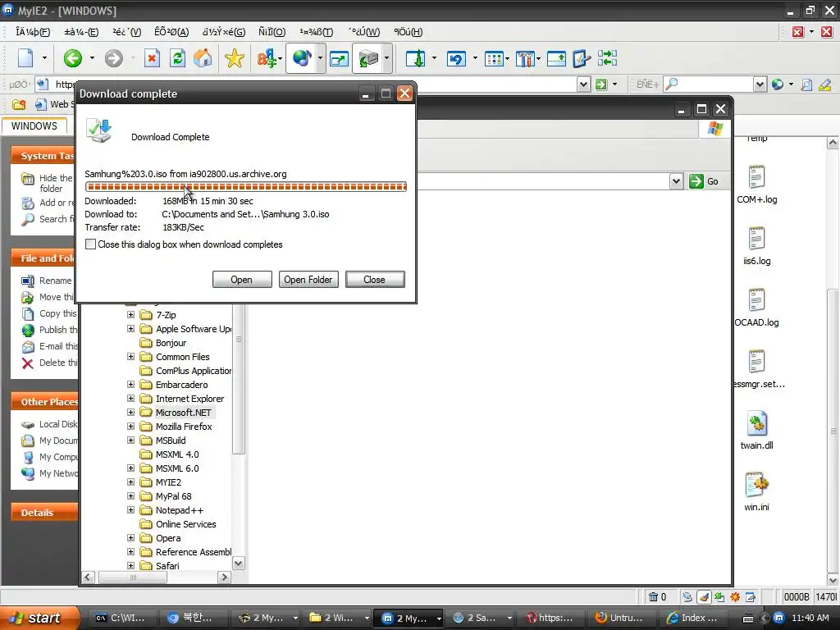Open the address bar URL dropdown
The height and width of the screenshot is (630, 840).
pos(583,84)
